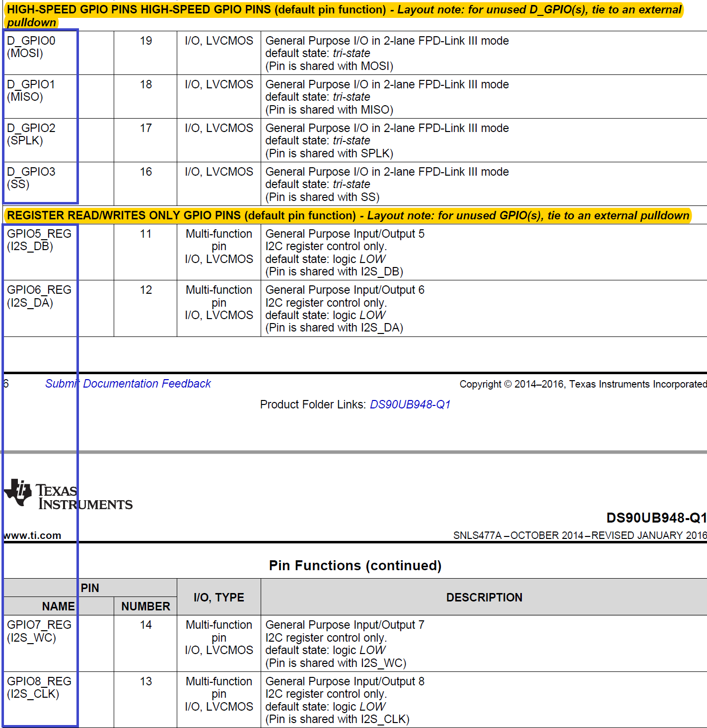The height and width of the screenshot is (728, 707).
Task: Open the Submit Documentation Feedback link
Action: point(128,384)
